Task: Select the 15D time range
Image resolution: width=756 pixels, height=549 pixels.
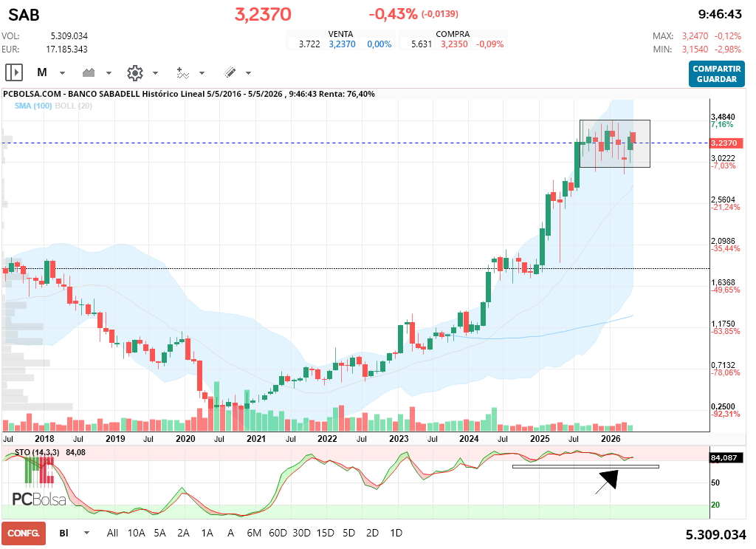Action: tap(325, 533)
